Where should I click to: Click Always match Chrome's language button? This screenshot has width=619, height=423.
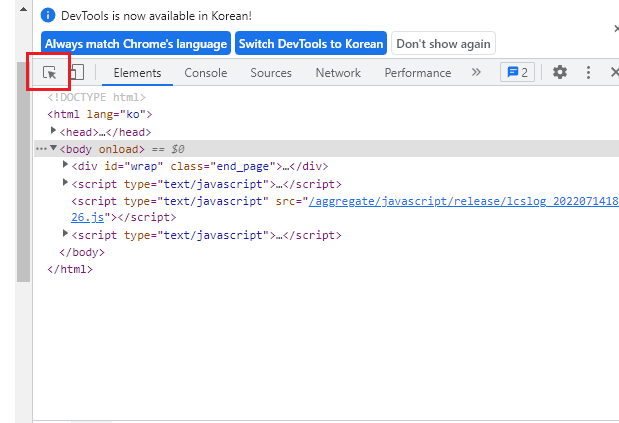[x=136, y=43]
